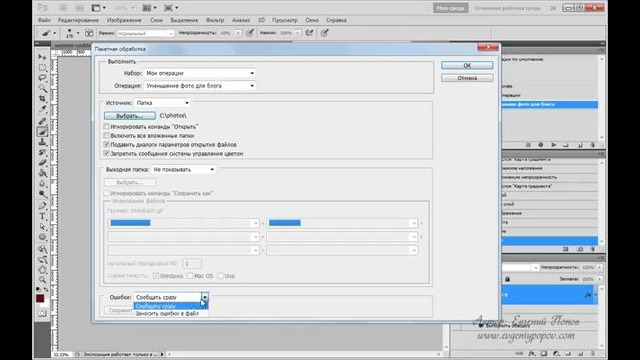Select the Move tool
The image size is (640, 360).
(x=42, y=57)
